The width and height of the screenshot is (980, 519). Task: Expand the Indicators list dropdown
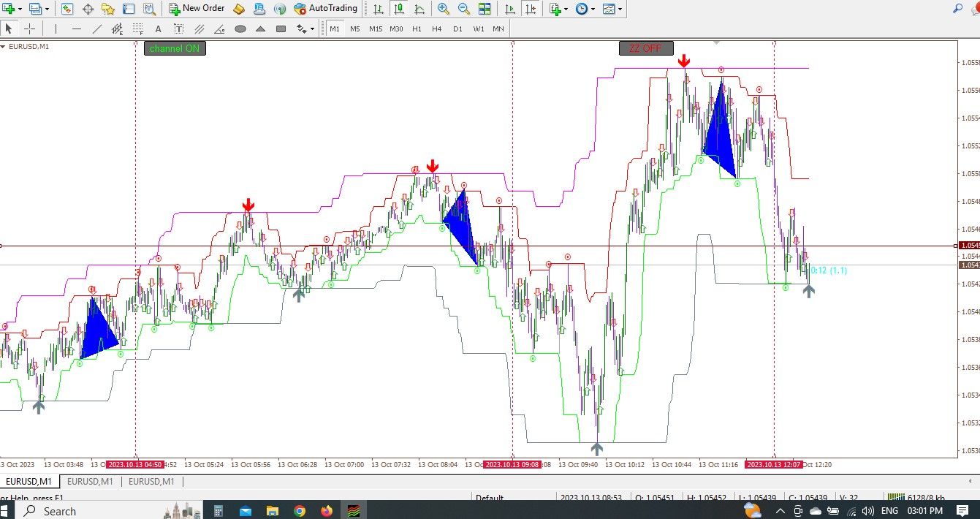point(567,9)
